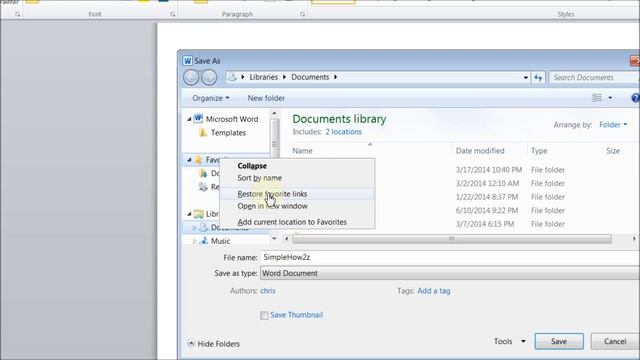Click the Cancel button
Image resolution: width=640 pixels, height=360 pixels.
615,342
